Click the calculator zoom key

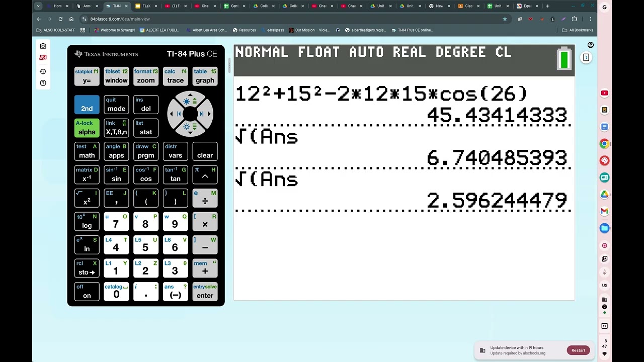tap(146, 76)
